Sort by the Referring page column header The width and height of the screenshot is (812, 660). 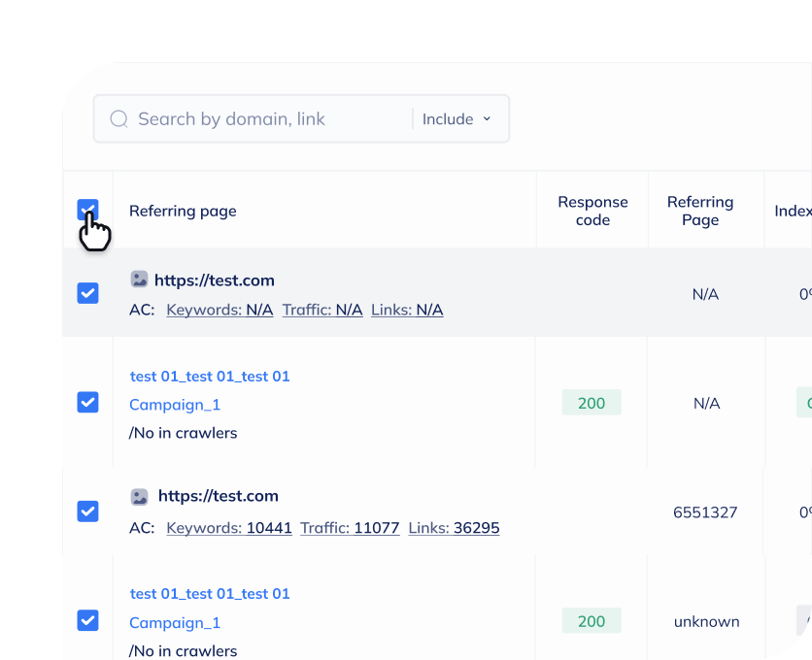click(x=183, y=211)
